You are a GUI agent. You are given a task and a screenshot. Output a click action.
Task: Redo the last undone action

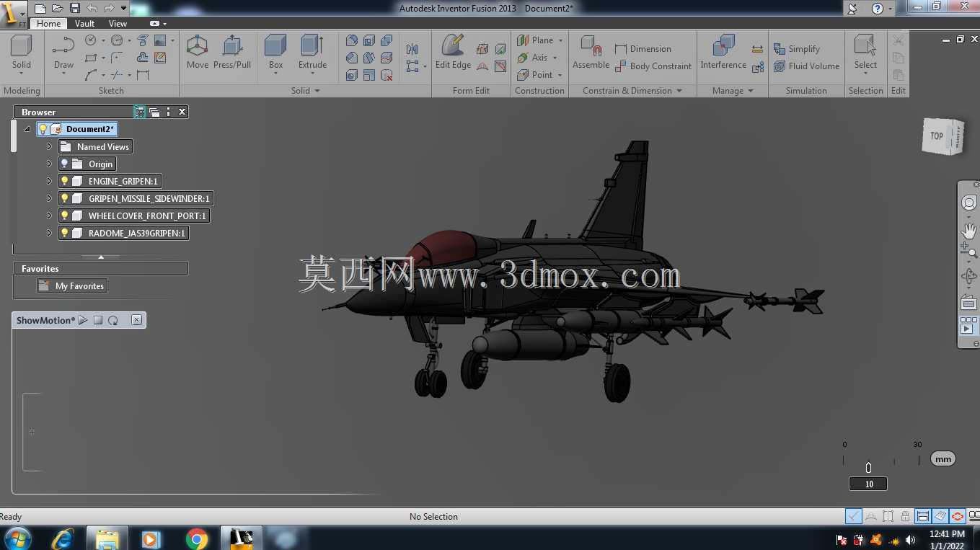click(109, 9)
